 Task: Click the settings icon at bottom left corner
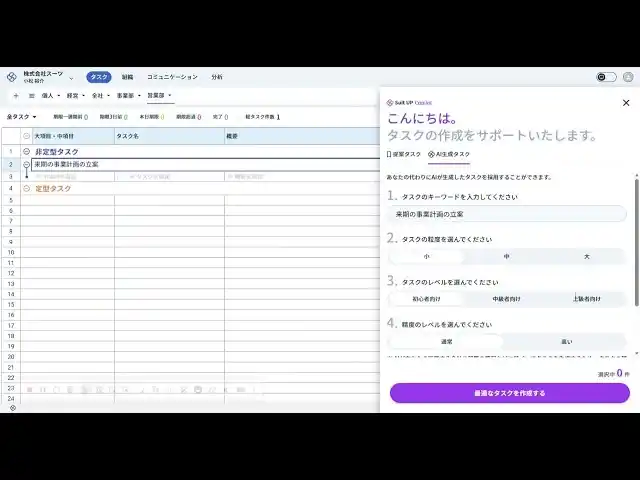click(x=12, y=407)
